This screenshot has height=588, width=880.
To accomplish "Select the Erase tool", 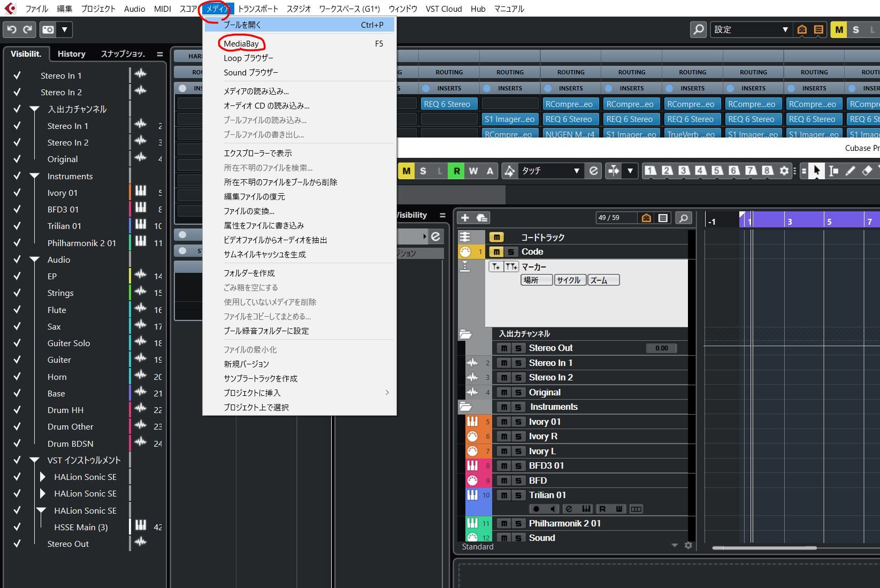I will click(867, 171).
